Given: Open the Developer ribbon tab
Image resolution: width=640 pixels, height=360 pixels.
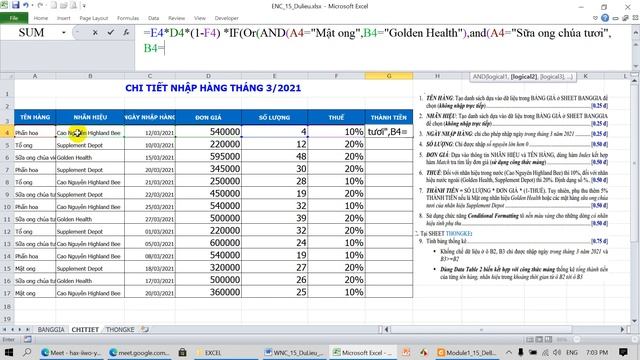Looking at the screenshot, I should tap(227, 18).
